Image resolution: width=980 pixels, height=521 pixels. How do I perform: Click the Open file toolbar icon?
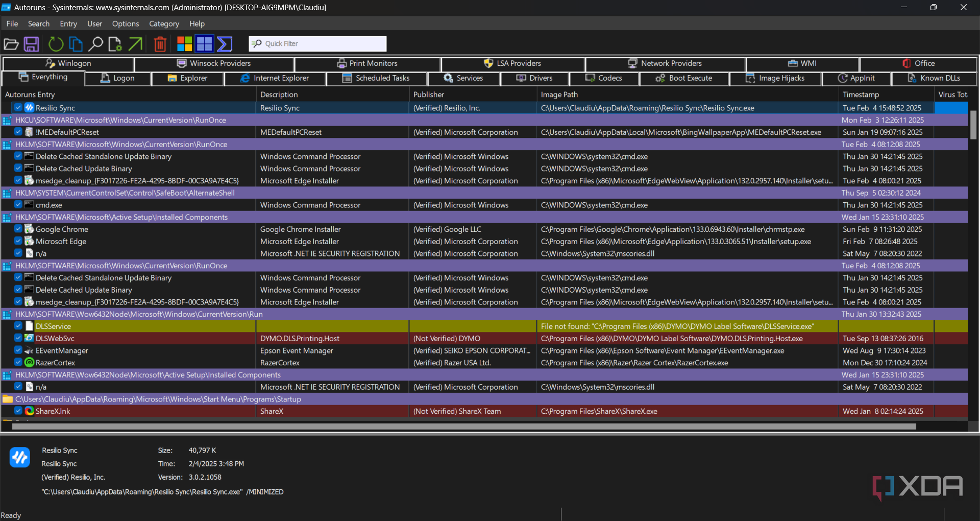[x=11, y=44]
